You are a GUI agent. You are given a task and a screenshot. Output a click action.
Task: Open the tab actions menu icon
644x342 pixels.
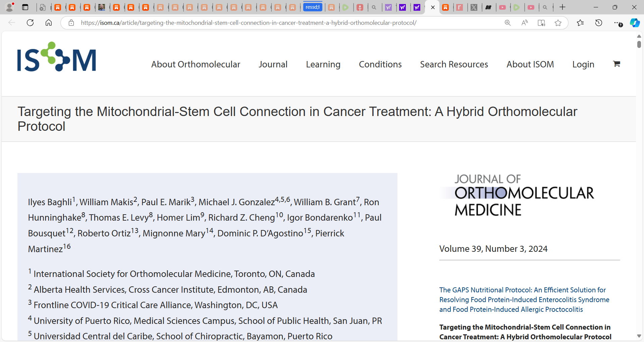(25, 7)
